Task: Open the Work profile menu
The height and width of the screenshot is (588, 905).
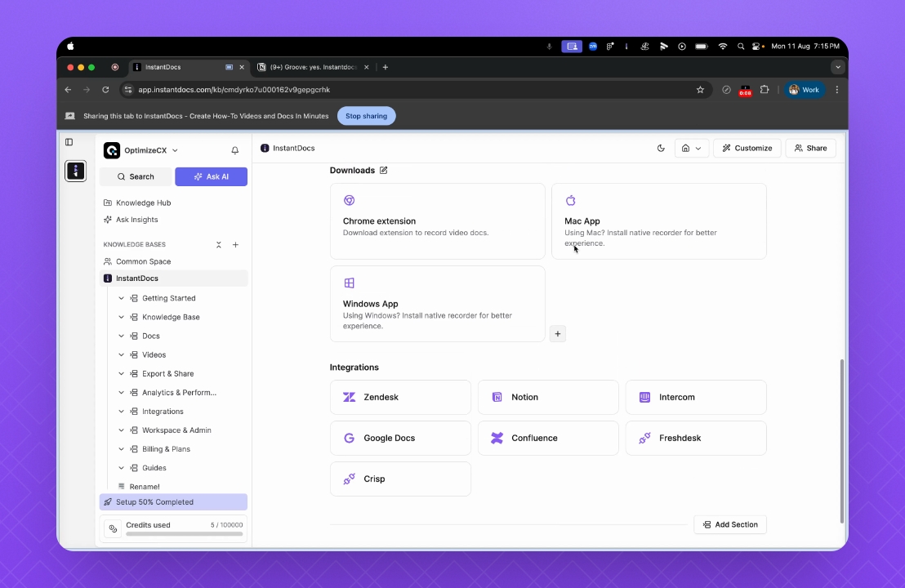Action: 804,90
